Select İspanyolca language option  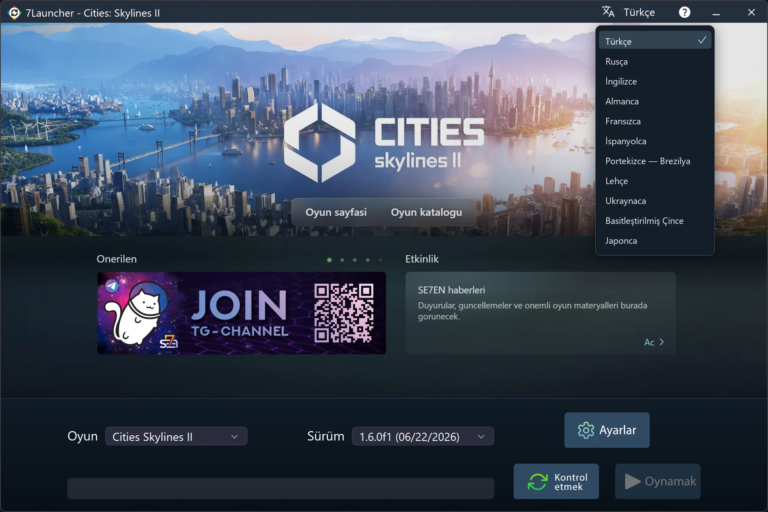click(655, 141)
